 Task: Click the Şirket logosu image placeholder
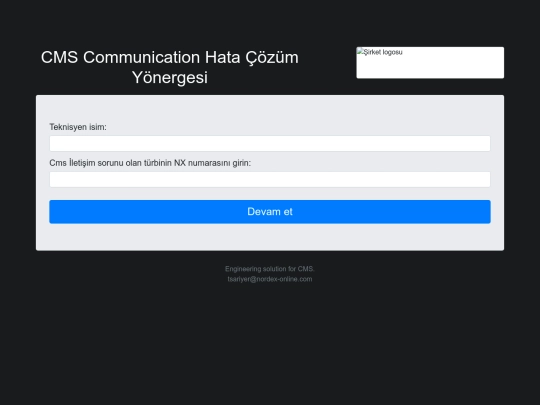pos(430,63)
